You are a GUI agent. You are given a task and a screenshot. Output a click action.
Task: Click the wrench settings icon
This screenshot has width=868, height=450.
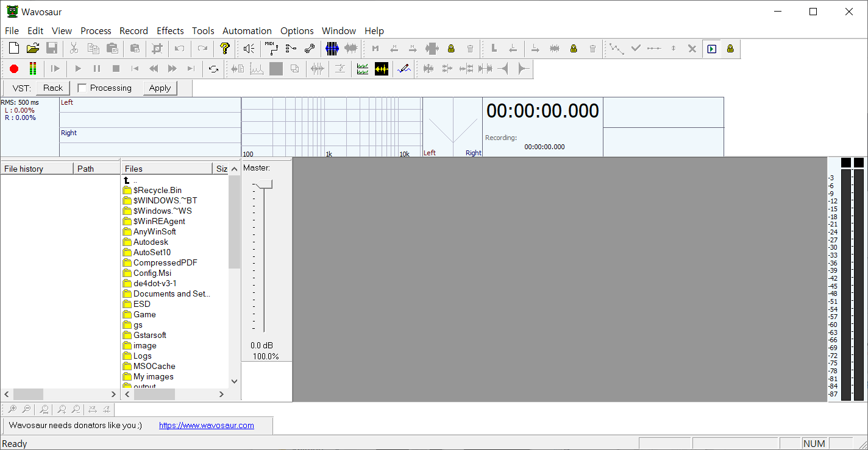click(x=310, y=49)
